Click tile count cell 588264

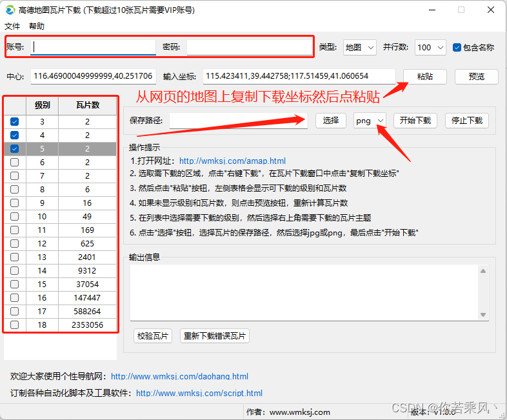(87, 312)
